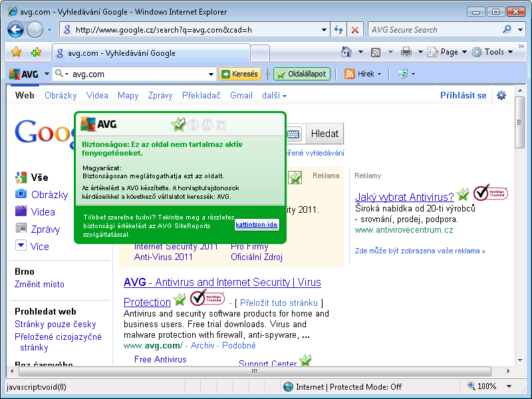Click the browser Forward arrow button
Screen dimensions: 532x399
tap(35, 30)
